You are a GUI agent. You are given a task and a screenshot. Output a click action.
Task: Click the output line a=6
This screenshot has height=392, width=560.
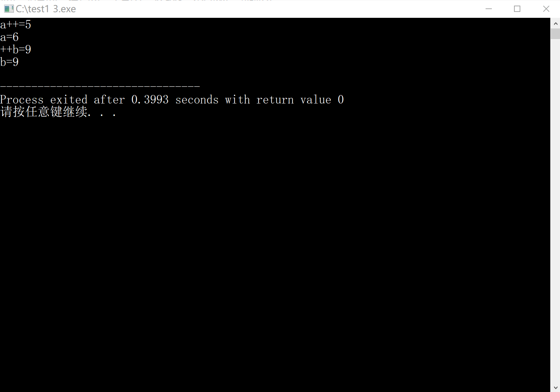9,37
